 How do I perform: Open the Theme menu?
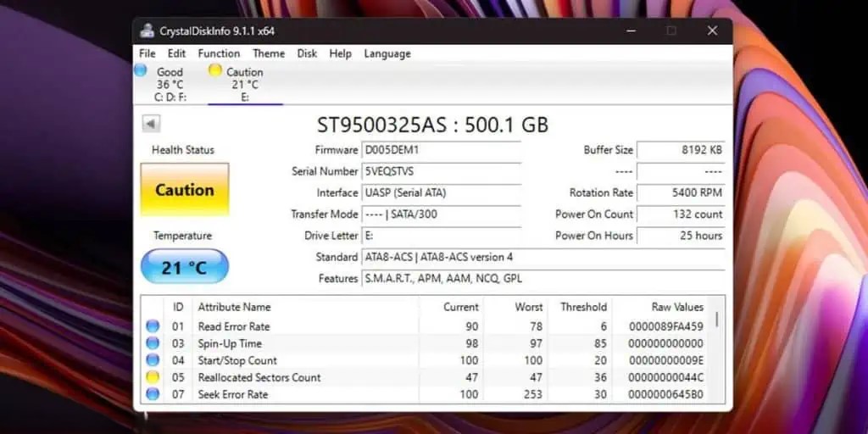coord(269,53)
